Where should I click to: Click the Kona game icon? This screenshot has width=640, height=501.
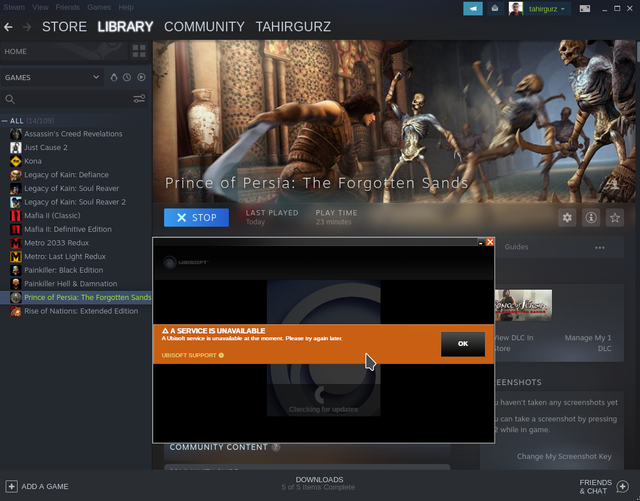16,161
